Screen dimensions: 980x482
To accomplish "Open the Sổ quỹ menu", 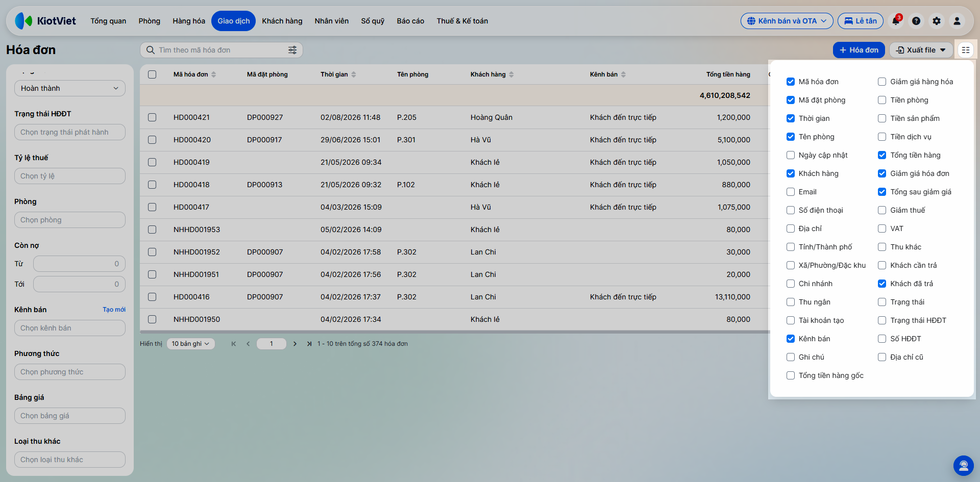I will 373,21.
